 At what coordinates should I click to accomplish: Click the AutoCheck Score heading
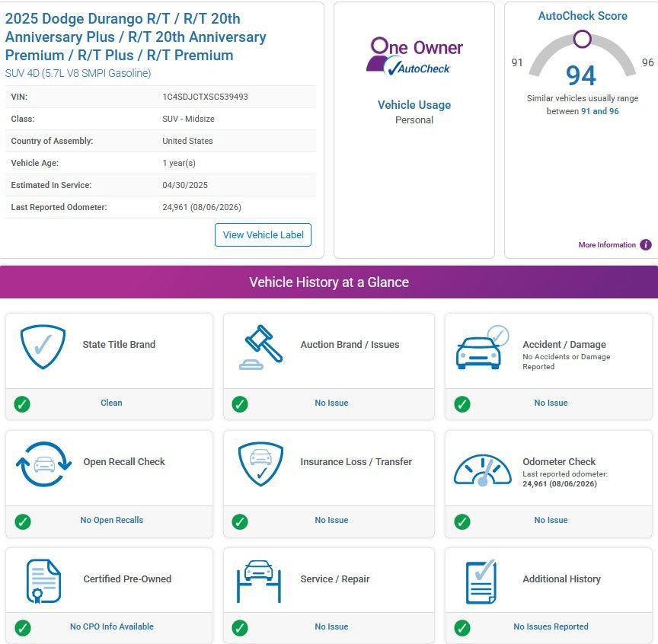coord(583,16)
